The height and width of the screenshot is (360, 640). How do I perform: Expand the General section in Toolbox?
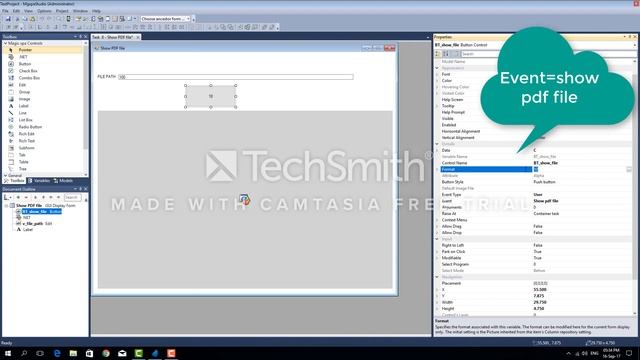point(5,175)
